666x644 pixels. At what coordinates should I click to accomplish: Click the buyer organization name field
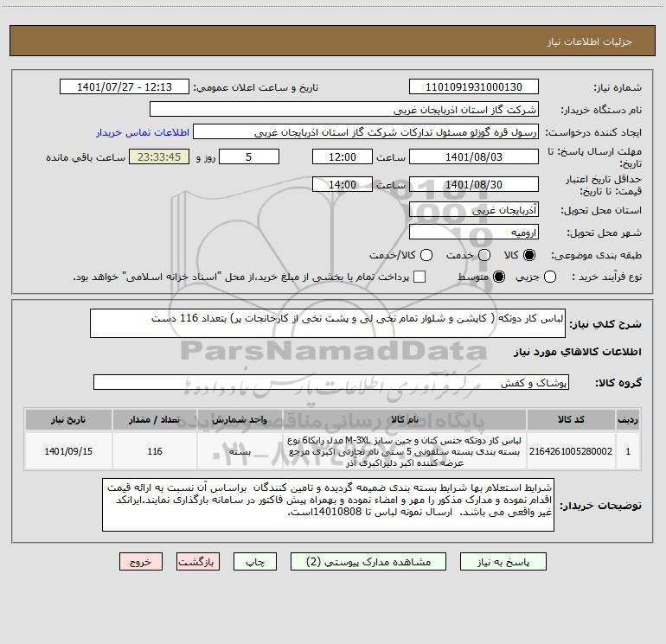344,110
